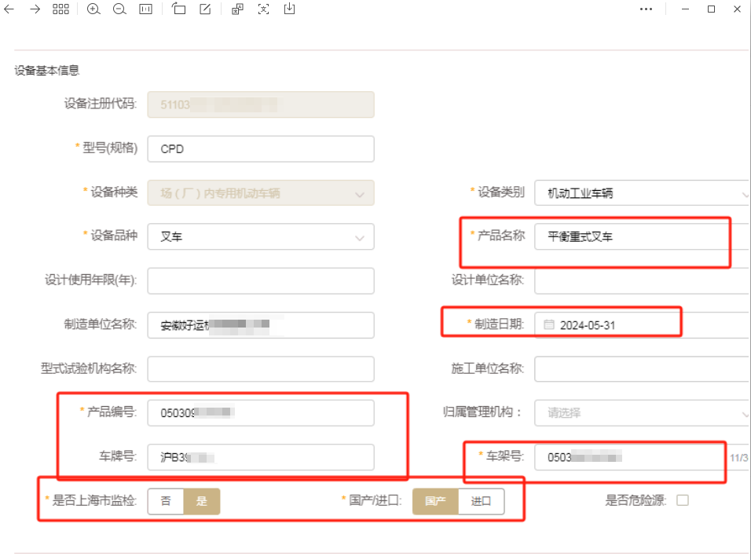Viewport: 751px width, 560px height.
Task: Expand the 设备类别 机动工业车辆 dropdown
Action: [746, 192]
